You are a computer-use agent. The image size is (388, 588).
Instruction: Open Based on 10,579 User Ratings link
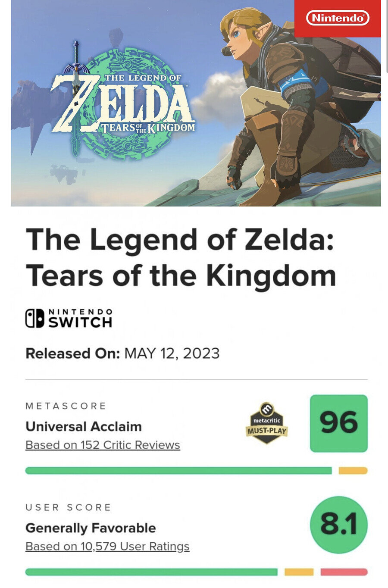[107, 546]
